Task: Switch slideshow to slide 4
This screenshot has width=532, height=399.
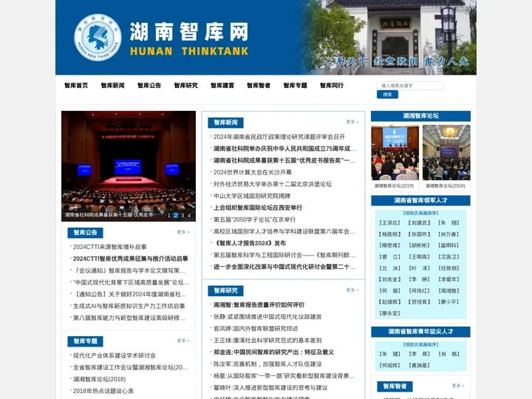Action: coord(189,215)
